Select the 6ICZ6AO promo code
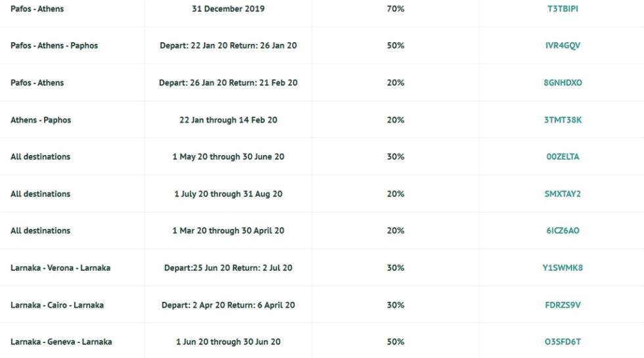Image resolution: width=644 pixels, height=358 pixels. pos(563,231)
